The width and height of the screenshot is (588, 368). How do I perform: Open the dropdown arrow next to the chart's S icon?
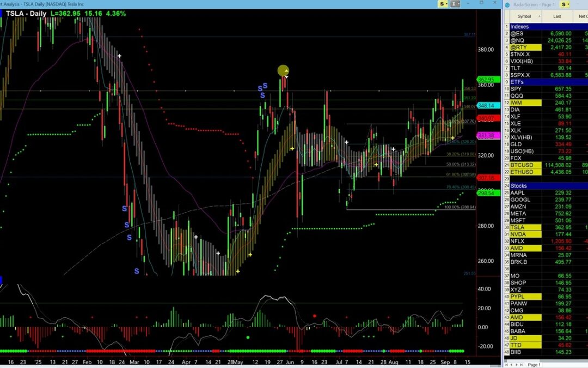(446, 3)
